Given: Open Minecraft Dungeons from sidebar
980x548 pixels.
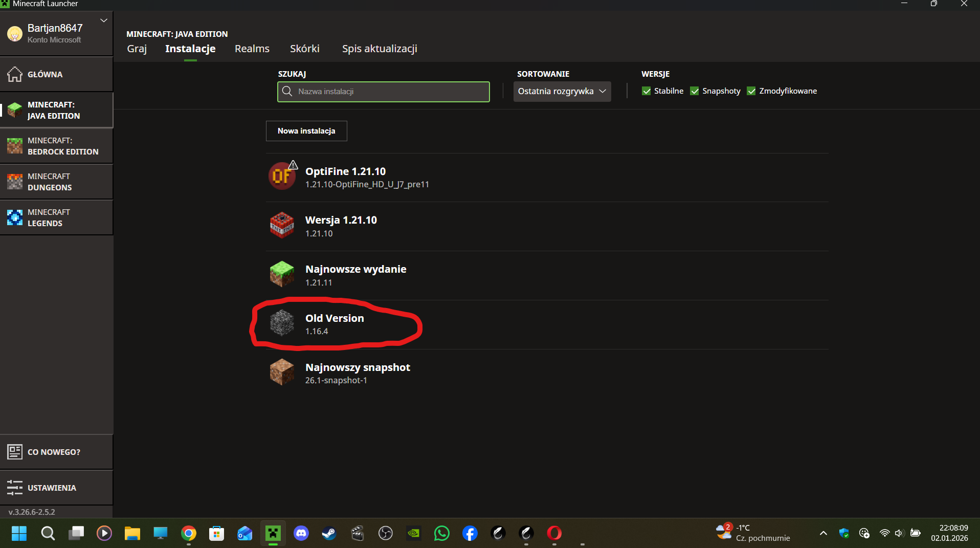Looking at the screenshot, I should pyautogui.click(x=56, y=182).
